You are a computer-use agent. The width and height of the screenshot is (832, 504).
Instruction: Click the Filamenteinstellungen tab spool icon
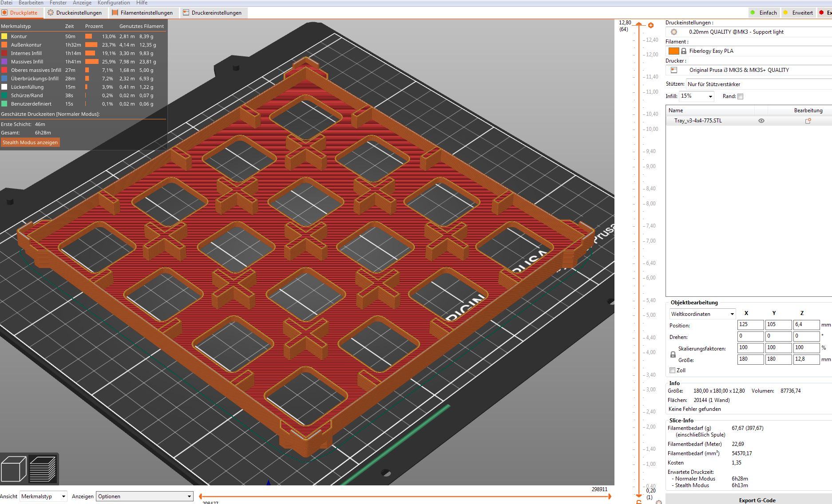(x=115, y=13)
